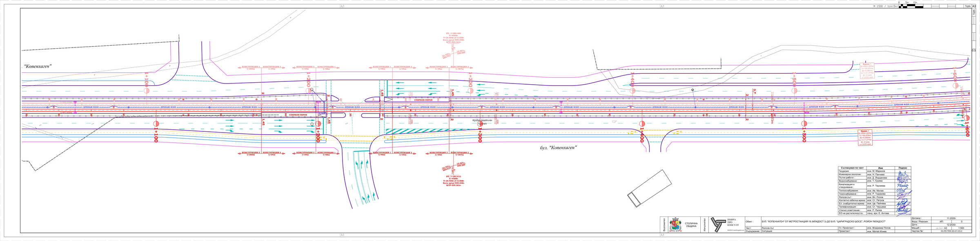This screenshot has width=980, height=241.
Task: Click the project title beginning 'БУЛ. "КОПЕНХАГЕН" ОТ МЕТРОСТАНЦИЯ'
Action: click(x=823, y=221)
